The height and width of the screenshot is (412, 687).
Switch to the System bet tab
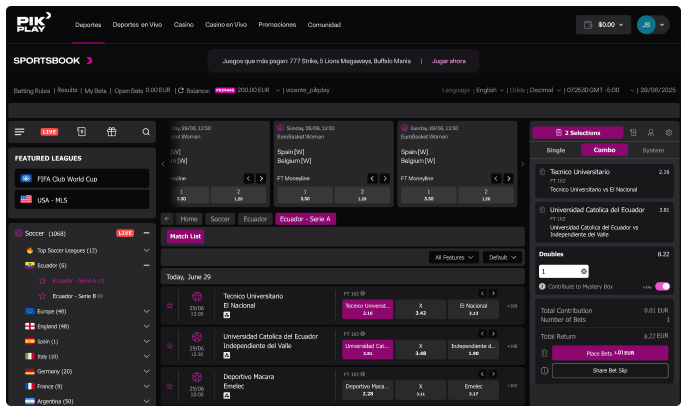click(653, 150)
